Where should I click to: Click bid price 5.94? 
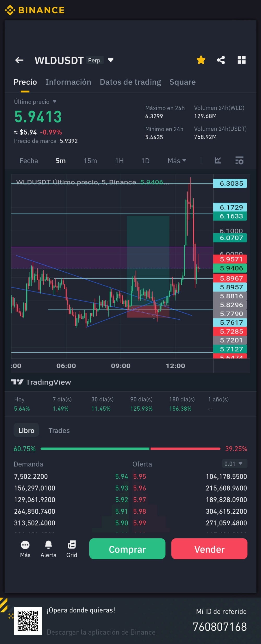[122, 477]
